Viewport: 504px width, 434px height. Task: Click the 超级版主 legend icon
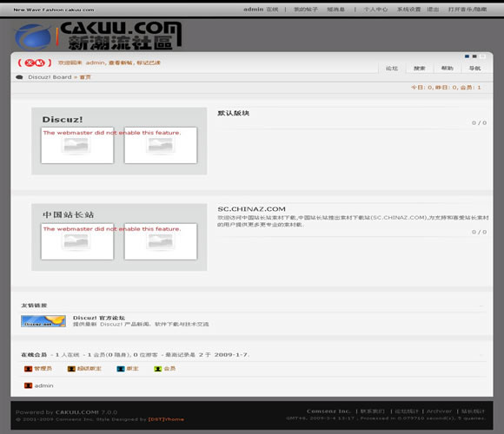[71, 369]
